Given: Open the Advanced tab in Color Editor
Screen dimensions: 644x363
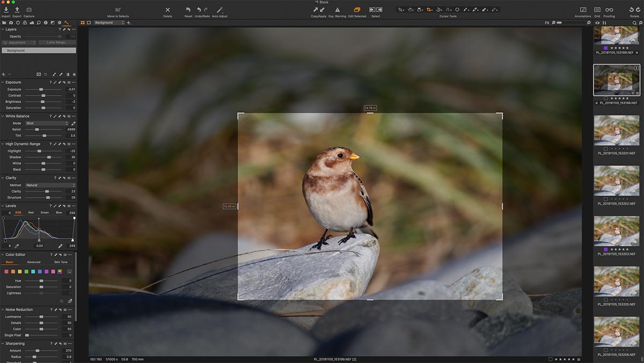Looking at the screenshot, I should (x=34, y=262).
